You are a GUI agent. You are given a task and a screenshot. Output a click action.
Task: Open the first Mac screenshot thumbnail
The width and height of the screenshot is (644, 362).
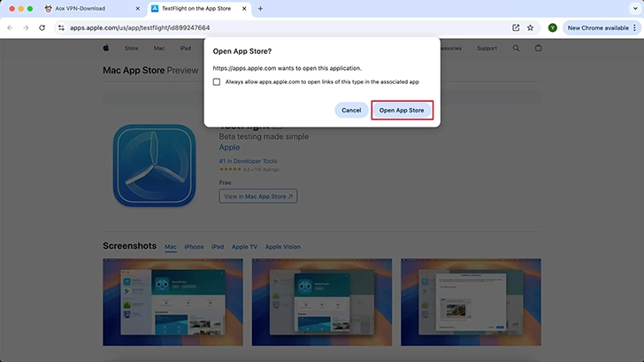(x=172, y=302)
